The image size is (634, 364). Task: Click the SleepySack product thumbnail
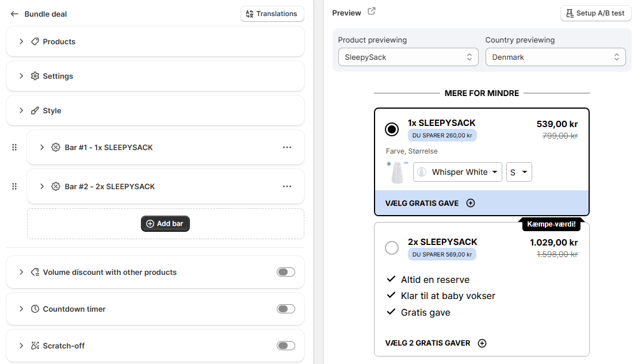pyautogui.click(x=398, y=173)
